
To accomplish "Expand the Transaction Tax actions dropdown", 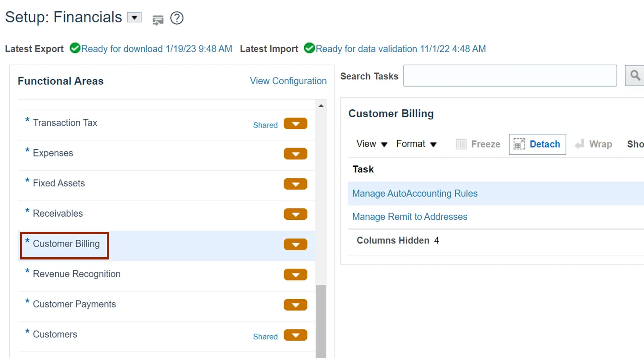I will (x=295, y=123).
